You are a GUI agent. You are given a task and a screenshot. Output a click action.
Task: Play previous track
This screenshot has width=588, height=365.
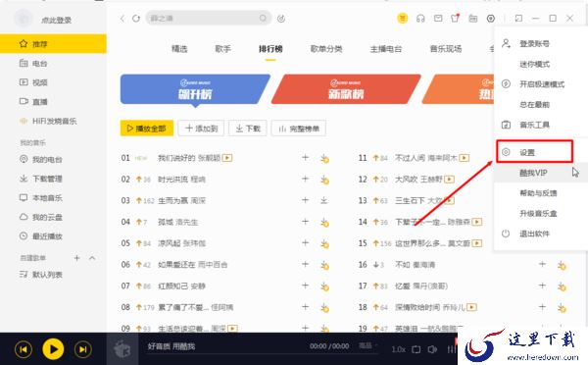click(x=24, y=349)
